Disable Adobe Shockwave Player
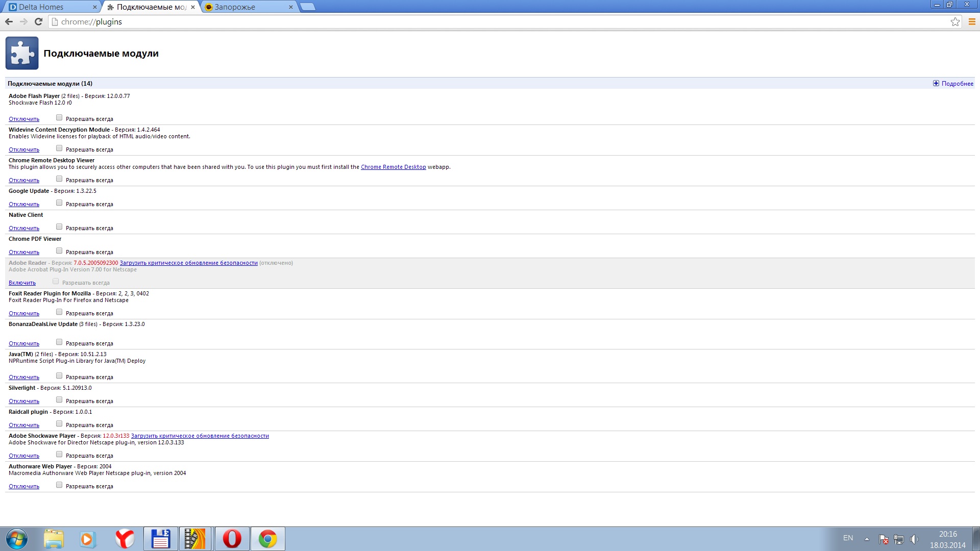 coord(24,456)
